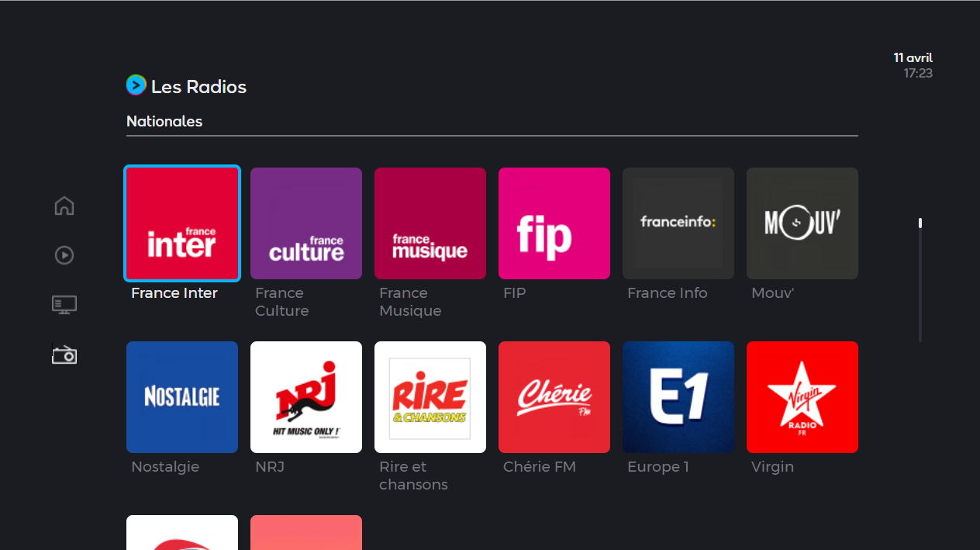
Task: Pick the NRJ Hit Music Only tile
Action: pos(306,397)
